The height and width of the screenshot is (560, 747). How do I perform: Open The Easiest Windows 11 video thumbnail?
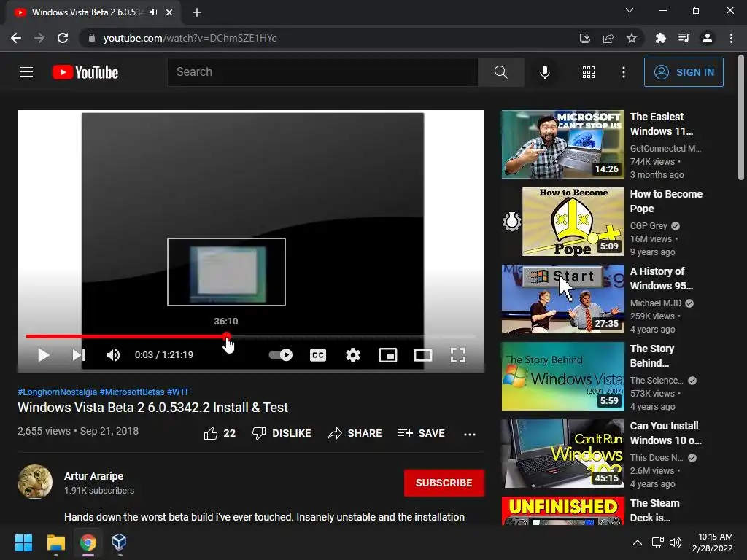pos(562,144)
